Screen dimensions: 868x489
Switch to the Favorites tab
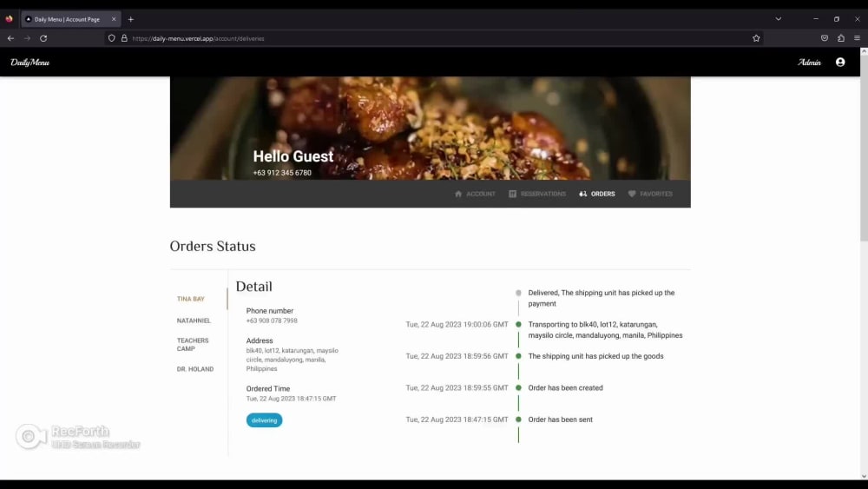point(650,194)
